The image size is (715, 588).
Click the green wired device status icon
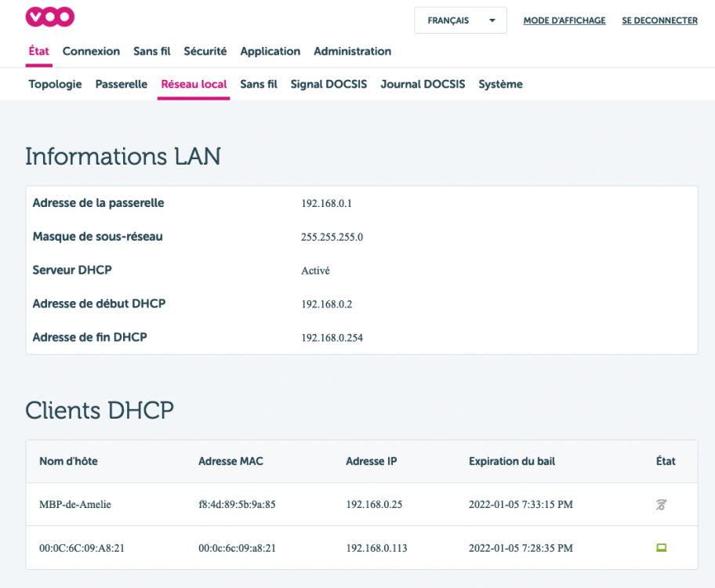pyautogui.click(x=661, y=547)
